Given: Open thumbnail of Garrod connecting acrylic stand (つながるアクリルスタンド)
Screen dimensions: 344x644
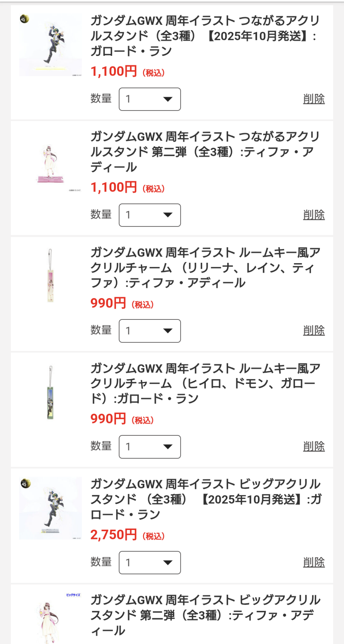Looking at the screenshot, I should [50, 45].
